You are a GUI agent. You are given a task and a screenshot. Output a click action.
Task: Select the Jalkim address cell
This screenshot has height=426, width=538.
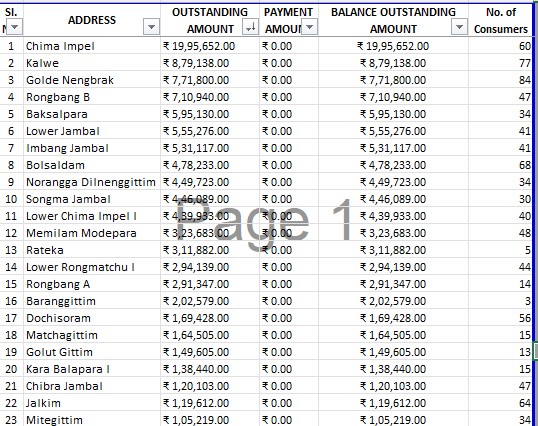92,403
